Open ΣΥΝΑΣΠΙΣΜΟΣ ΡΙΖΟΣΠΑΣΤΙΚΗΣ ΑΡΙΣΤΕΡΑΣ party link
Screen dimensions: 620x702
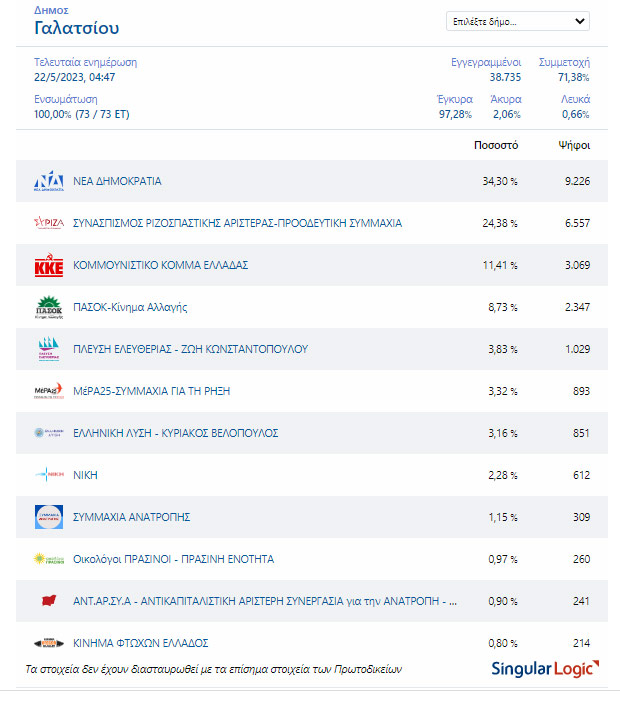238,223
